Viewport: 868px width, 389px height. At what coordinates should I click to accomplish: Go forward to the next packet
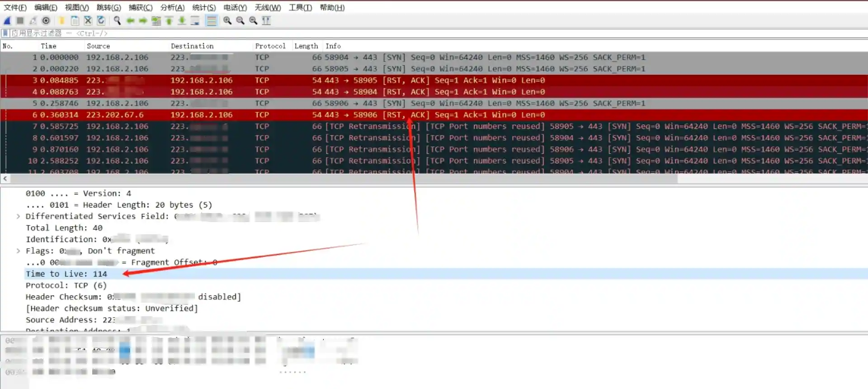(x=143, y=21)
